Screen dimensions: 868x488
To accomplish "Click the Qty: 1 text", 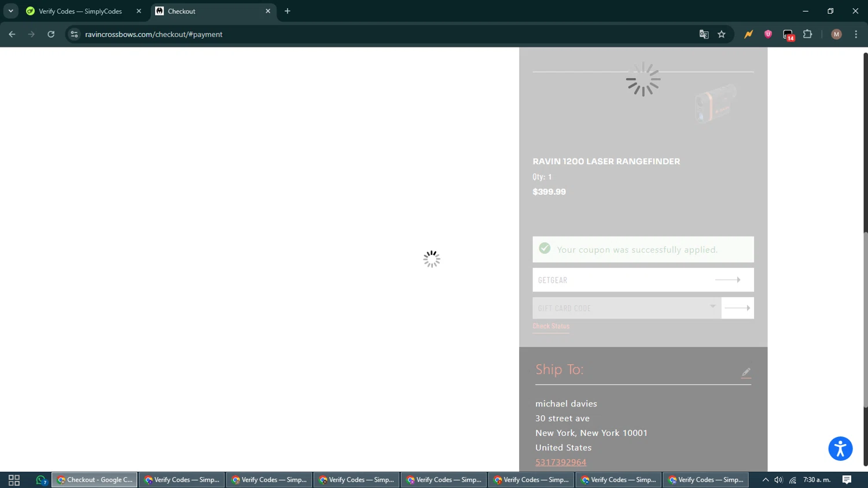I will click(542, 177).
